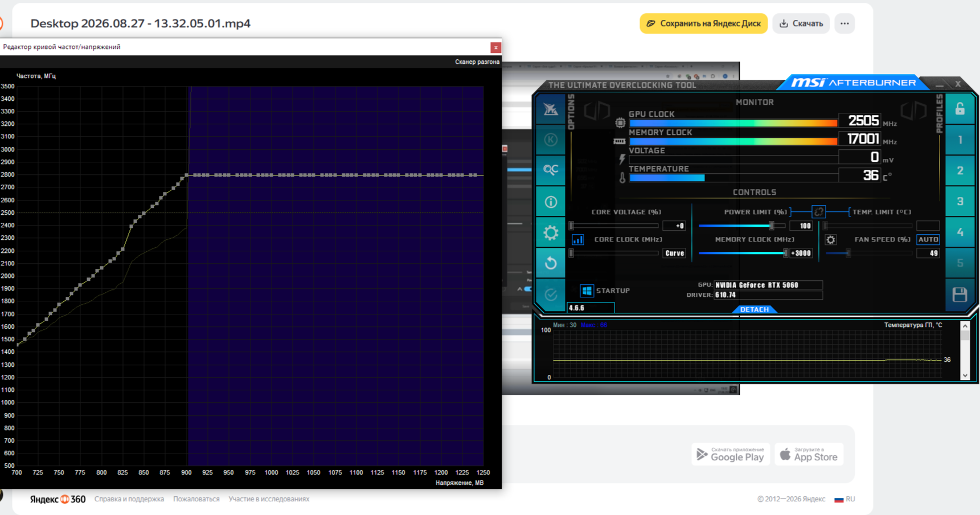Open Afterburner settings gear in left sidebar
This screenshot has height=515, width=980.
[x=551, y=232]
